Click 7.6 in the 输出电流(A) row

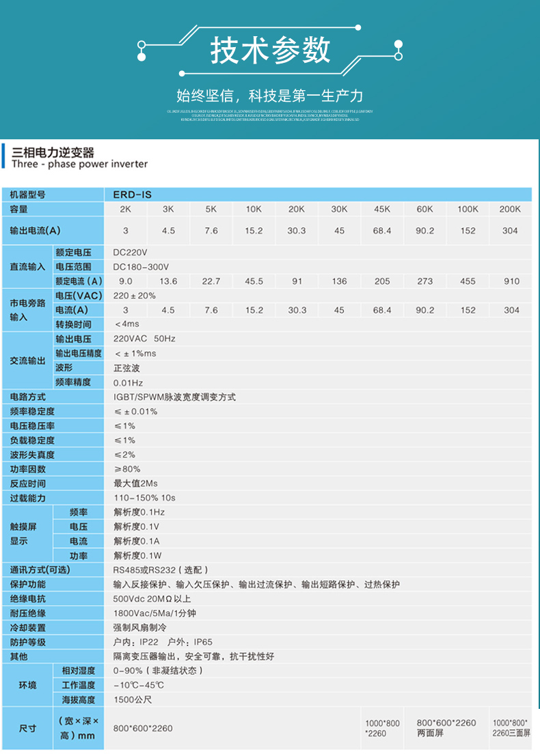click(211, 230)
